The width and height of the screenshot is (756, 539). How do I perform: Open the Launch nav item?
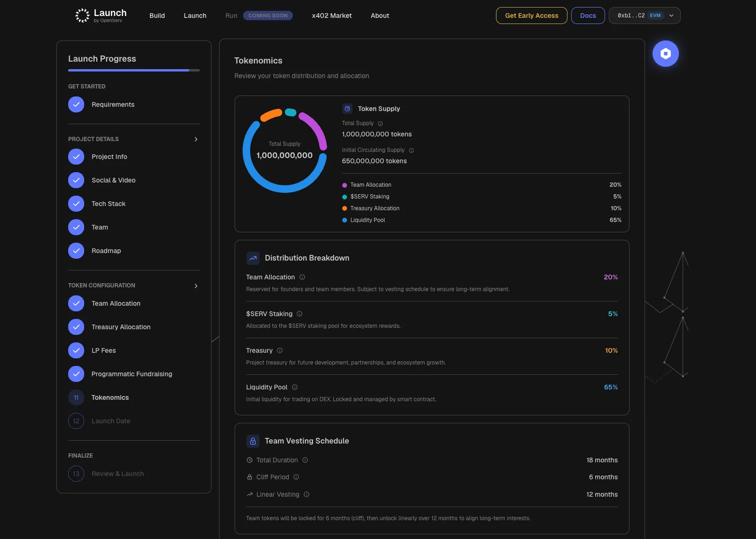195,16
